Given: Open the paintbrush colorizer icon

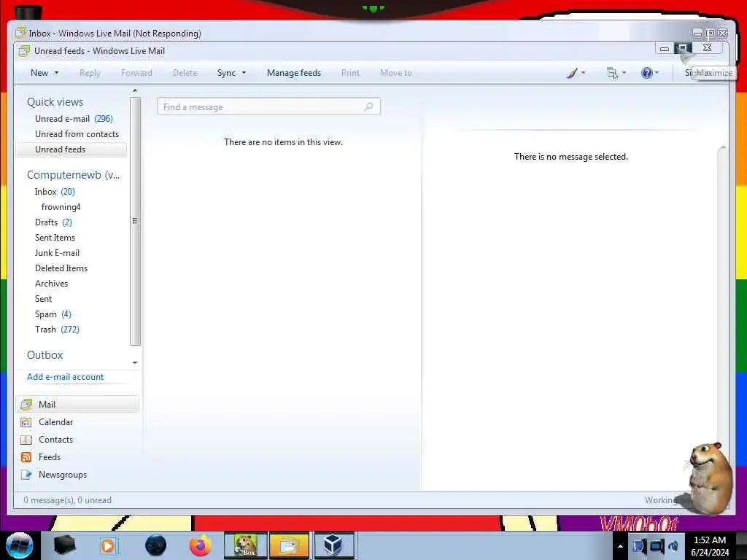Looking at the screenshot, I should tap(572, 73).
